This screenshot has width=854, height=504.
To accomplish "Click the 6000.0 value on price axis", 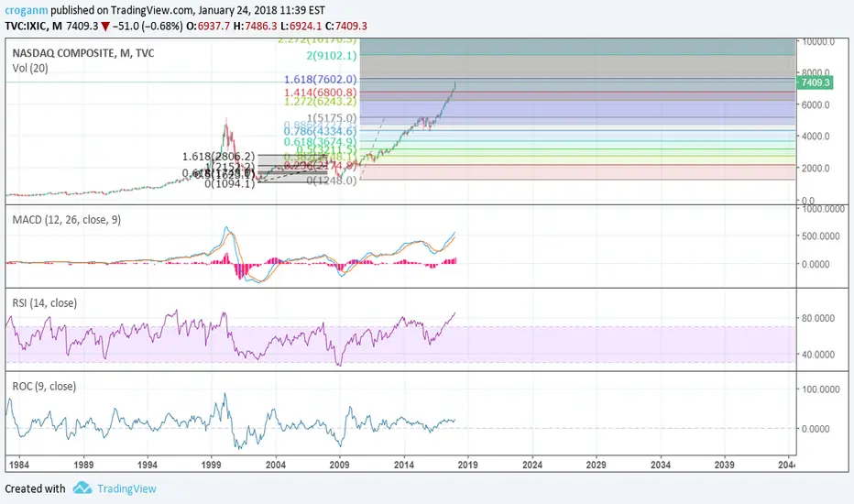I will (x=816, y=104).
